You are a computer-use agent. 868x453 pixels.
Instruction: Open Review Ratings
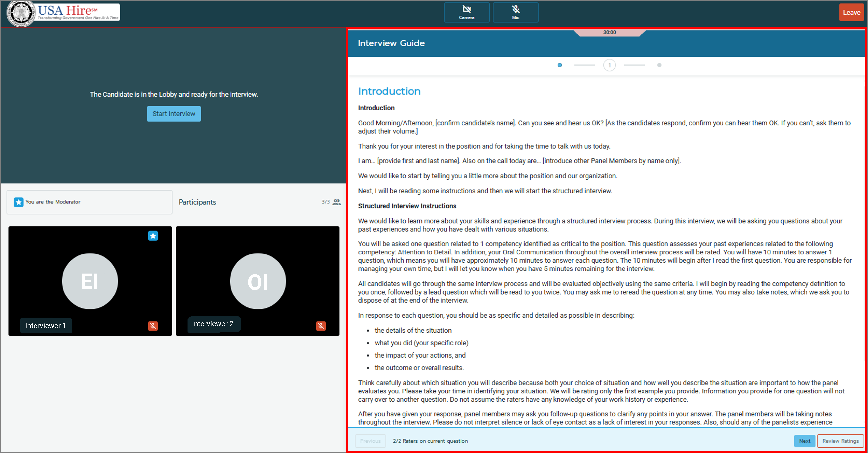840,441
